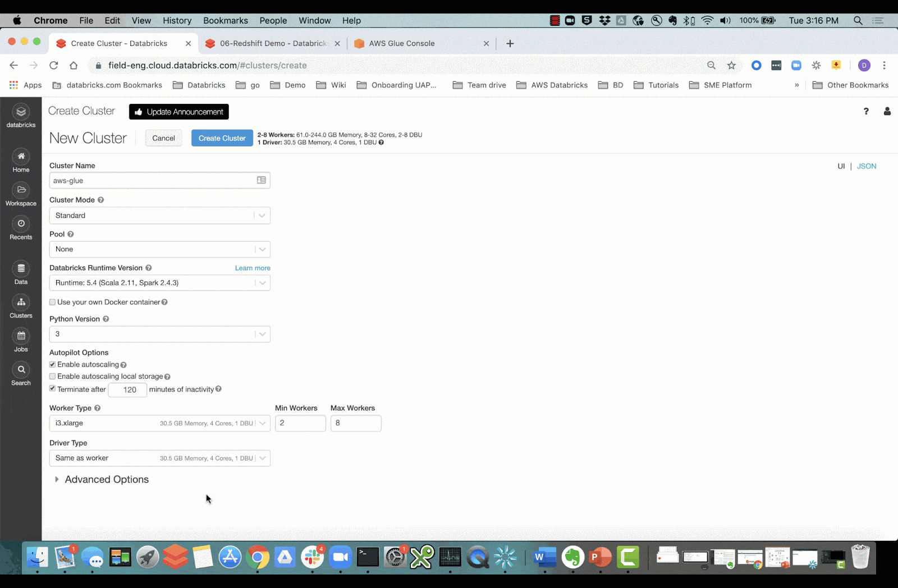Screen dimensions: 898x588
Task: Disable the Enable autoscaling checkbox
Action: 52,365
